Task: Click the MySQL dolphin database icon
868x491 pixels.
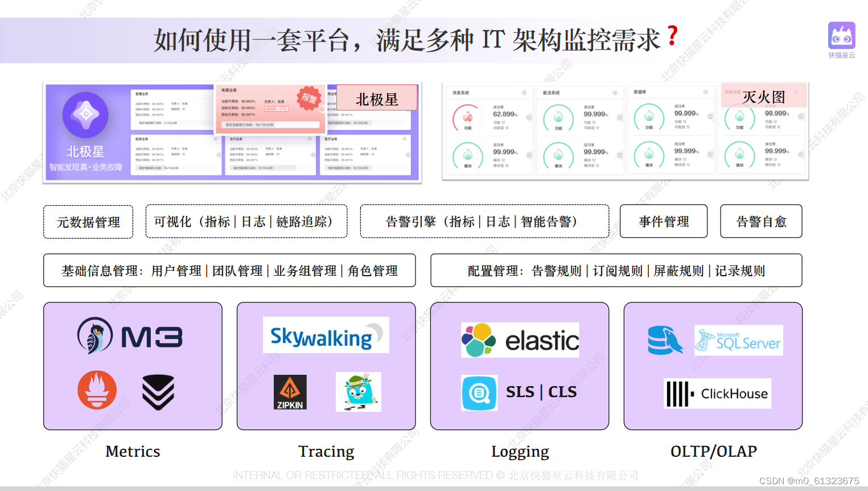Action: (665, 340)
